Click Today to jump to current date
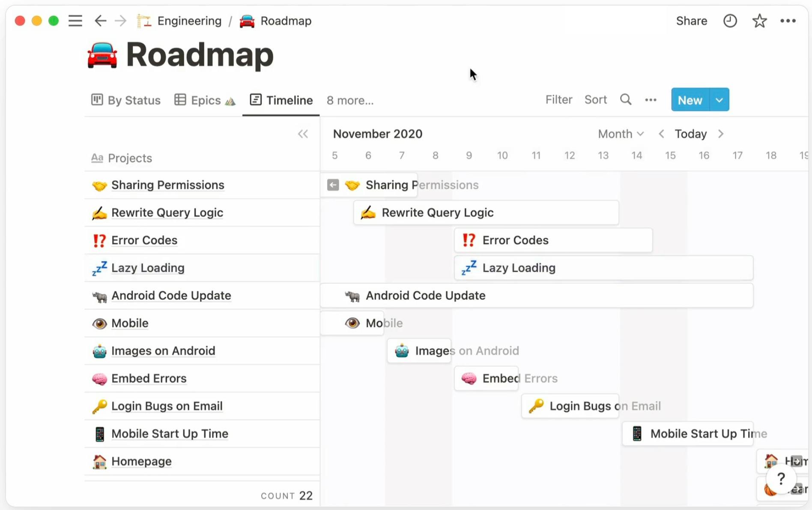This screenshot has height=510, width=812. 690,133
